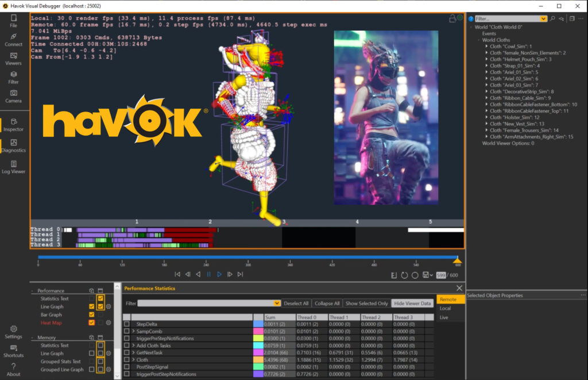588x380 pixels.
Task: Open the Performance Statistics filter dropdown
Action: point(277,304)
